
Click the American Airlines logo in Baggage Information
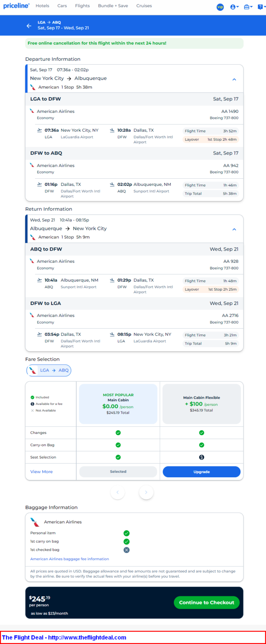[x=35, y=522]
